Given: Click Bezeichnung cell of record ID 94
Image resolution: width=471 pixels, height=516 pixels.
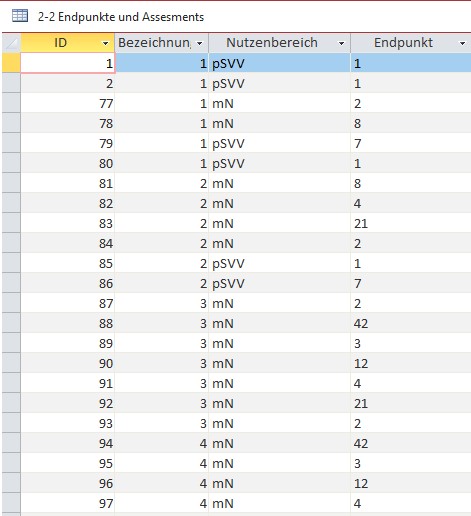Looking at the screenshot, I should 162,443.
